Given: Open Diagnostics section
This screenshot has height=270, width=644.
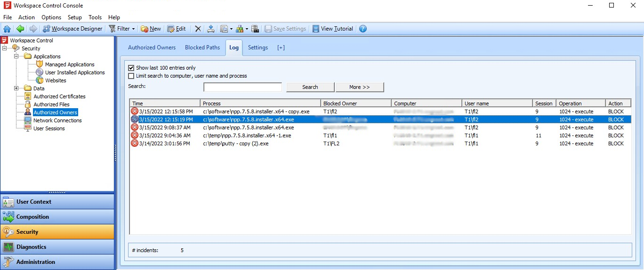Looking at the screenshot, I should tap(57, 247).
